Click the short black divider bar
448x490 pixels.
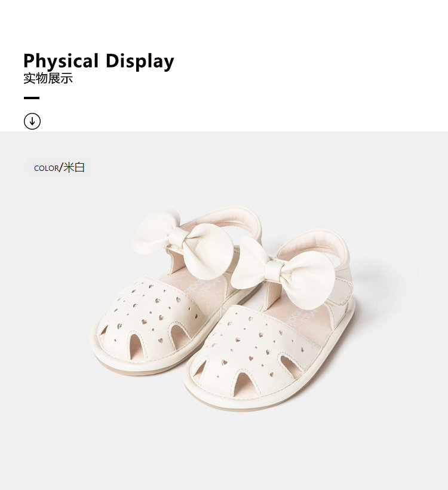coord(32,98)
